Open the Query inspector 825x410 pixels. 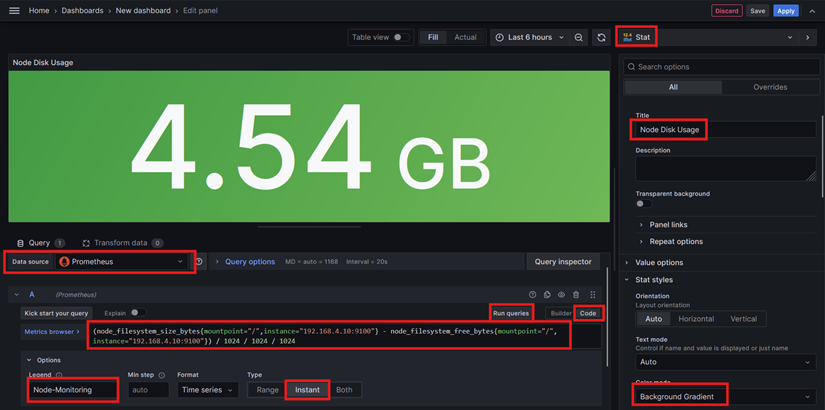(x=563, y=262)
